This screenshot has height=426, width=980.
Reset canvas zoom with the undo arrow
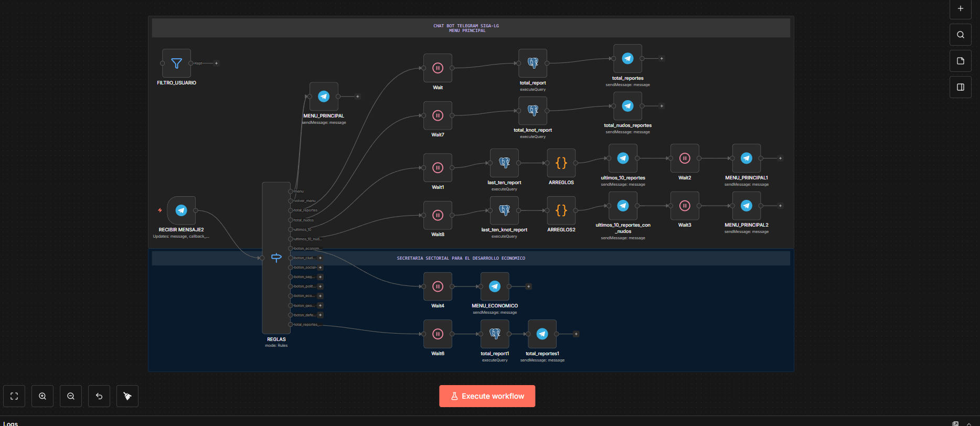coord(99,396)
